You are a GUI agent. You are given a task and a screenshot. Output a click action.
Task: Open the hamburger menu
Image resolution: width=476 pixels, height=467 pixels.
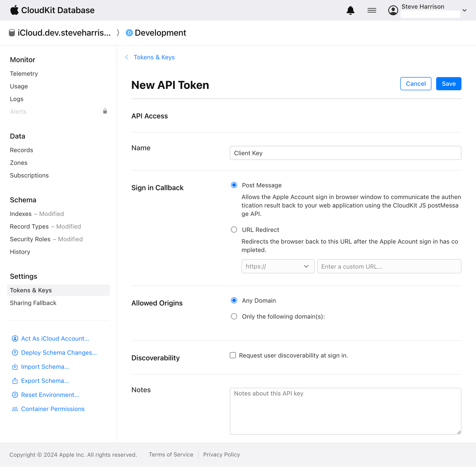pyautogui.click(x=372, y=10)
